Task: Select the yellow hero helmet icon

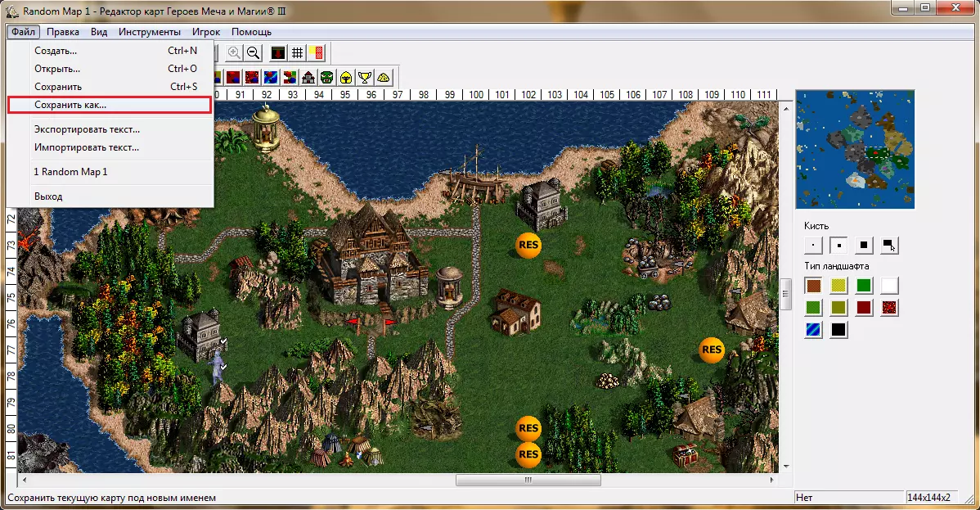Action: 346,78
